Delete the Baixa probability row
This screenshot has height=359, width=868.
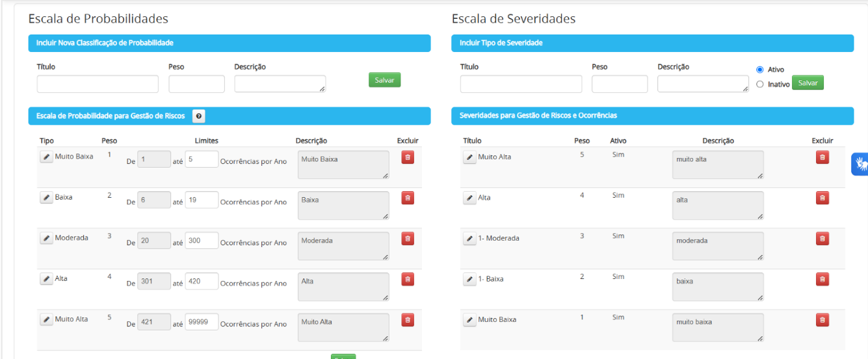408,198
